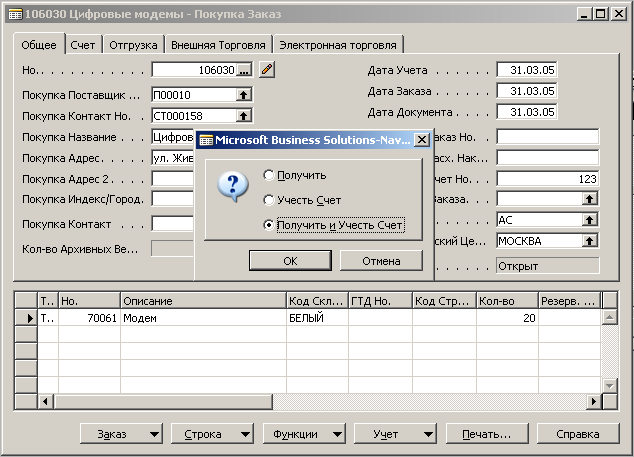Click the Дата Учета date field

pos(527,70)
